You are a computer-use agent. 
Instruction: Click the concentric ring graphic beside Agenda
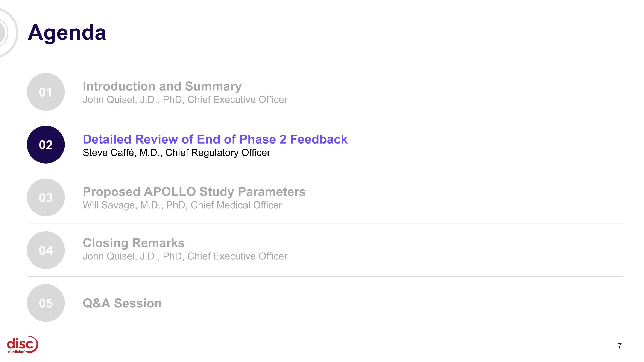pos(8,32)
